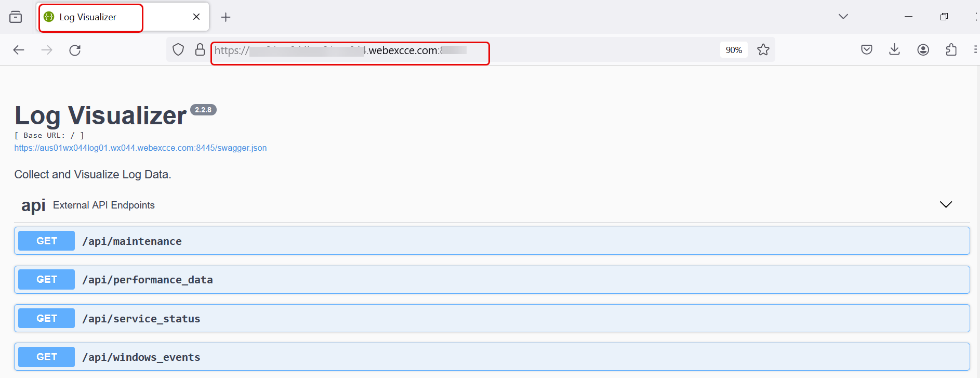Open a new browser tab
This screenshot has width=980, height=378.
(x=226, y=17)
